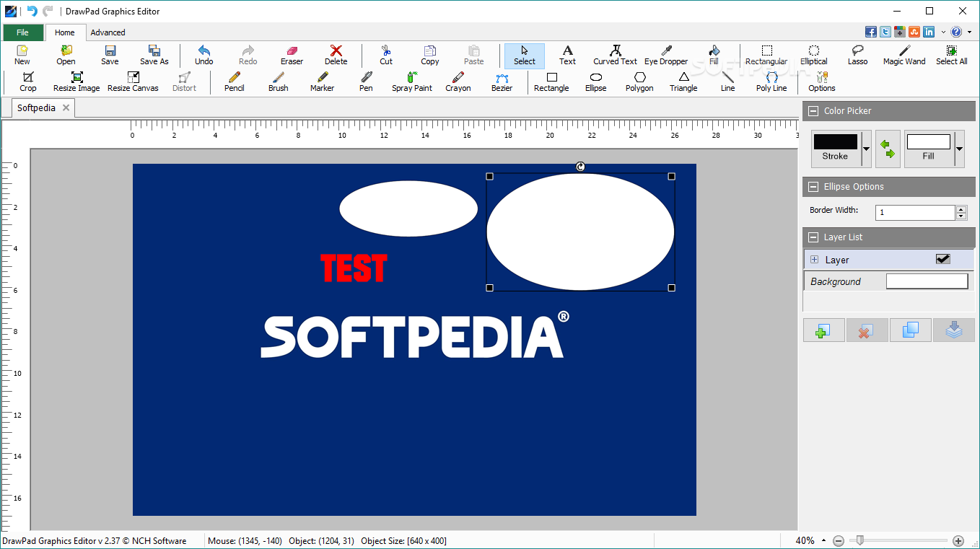Click the zoom slider handle
The height and width of the screenshot is (549, 980).
point(859,540)
